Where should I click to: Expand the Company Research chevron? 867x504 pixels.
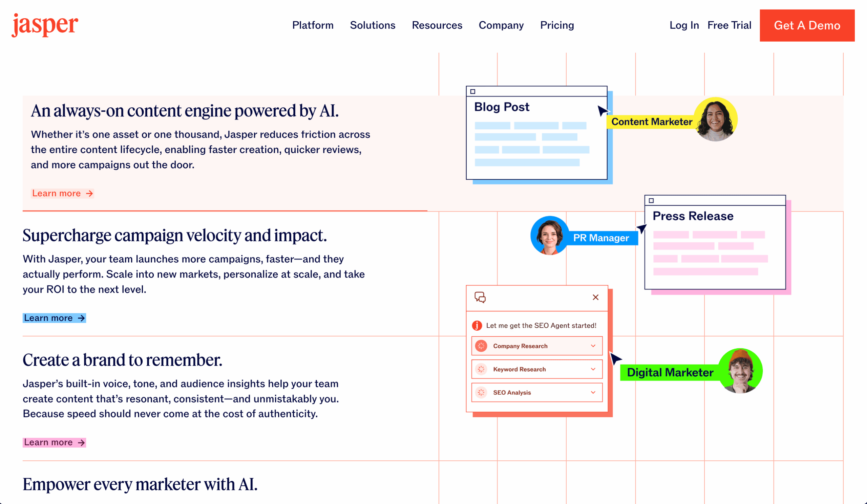click(593, 346)
